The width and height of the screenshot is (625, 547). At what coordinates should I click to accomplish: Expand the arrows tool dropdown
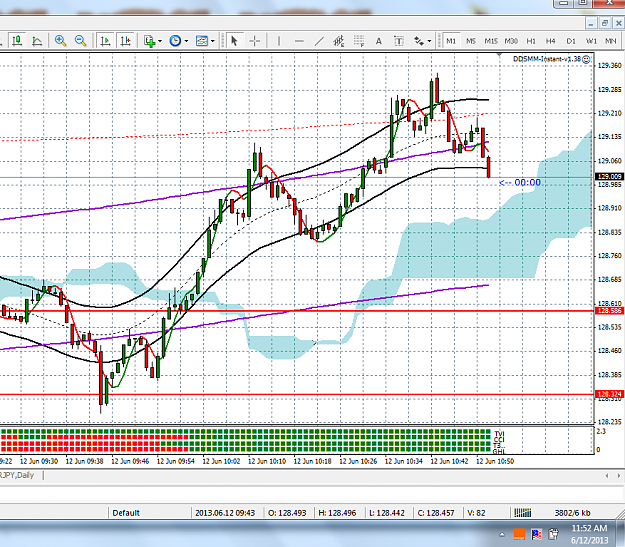[x=429, y=41]
